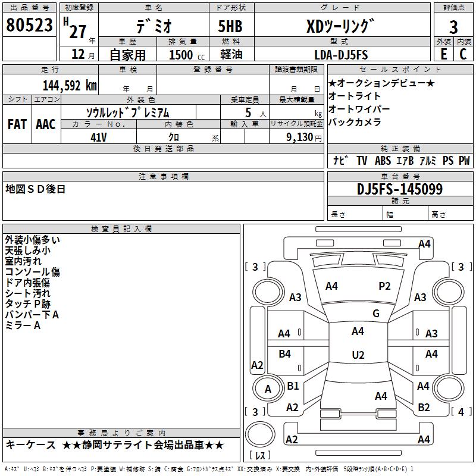
Task: Click the registration month 12月
Action: (x=83, y=54)
